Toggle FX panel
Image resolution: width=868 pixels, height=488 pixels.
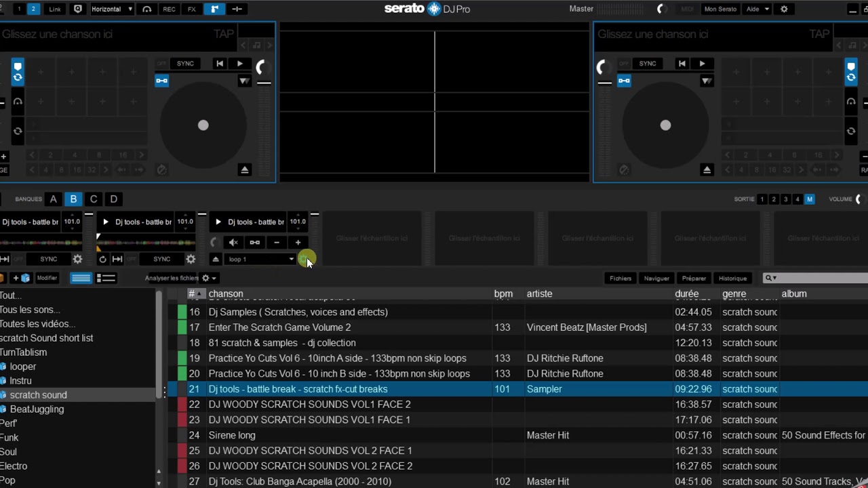tap(192, 9)
